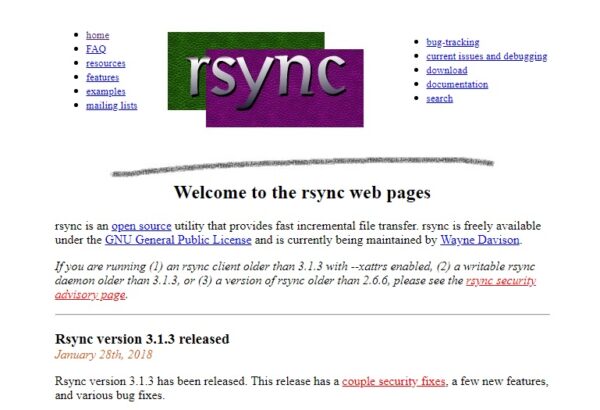600x410 pixels.
Task: Open the resources link
Action: [106, 63]
